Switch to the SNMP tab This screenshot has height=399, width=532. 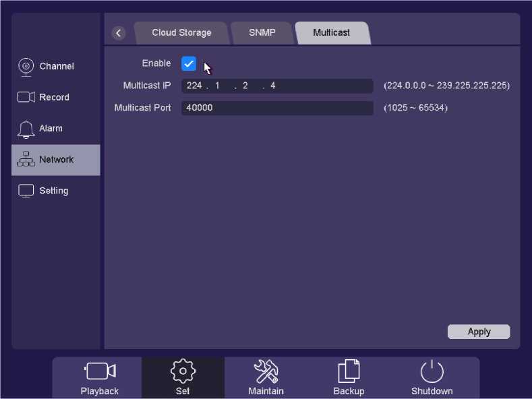262,32
